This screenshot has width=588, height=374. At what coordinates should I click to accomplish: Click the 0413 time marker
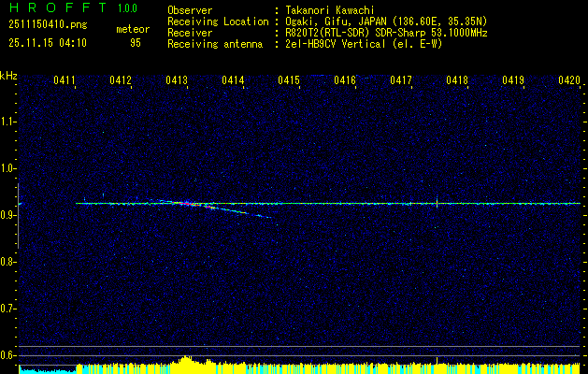point(177,81)
